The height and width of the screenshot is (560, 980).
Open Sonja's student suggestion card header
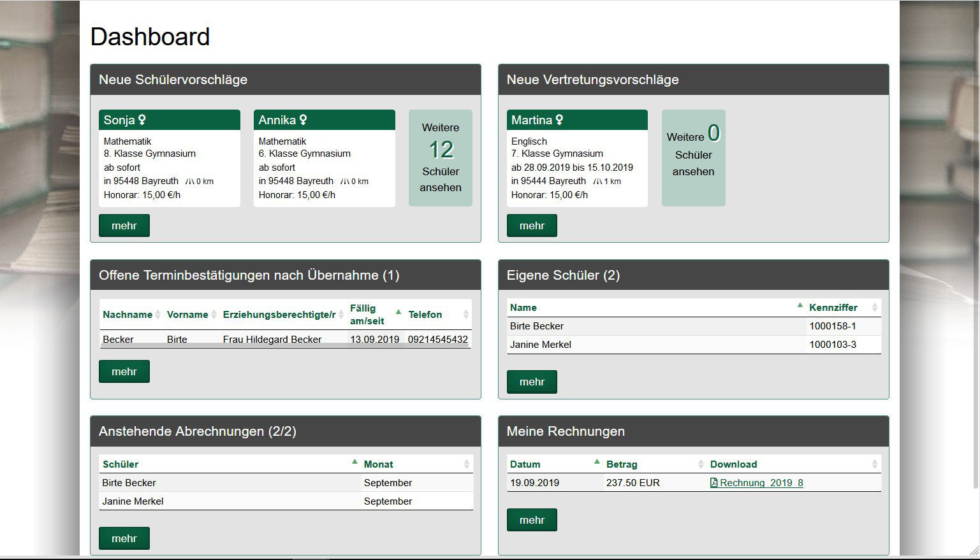pos(169,120)
